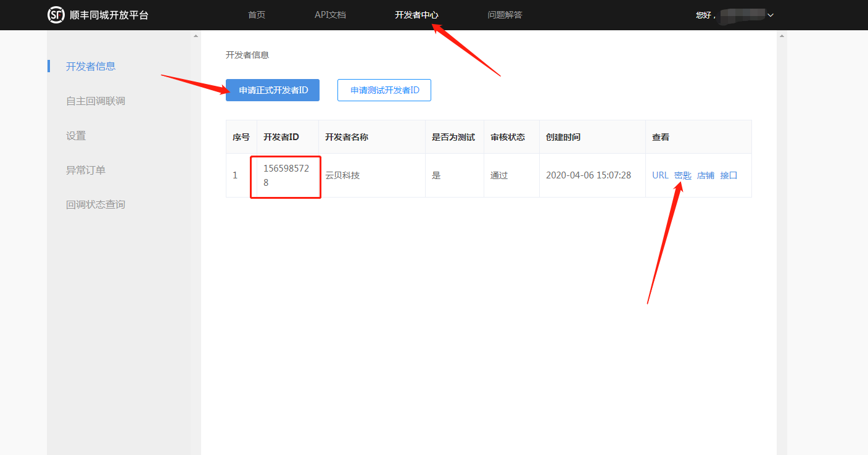The image size is (868, 455).
Task: Go to 异常订单 sidebar item
Action: [x=86, y=170]
